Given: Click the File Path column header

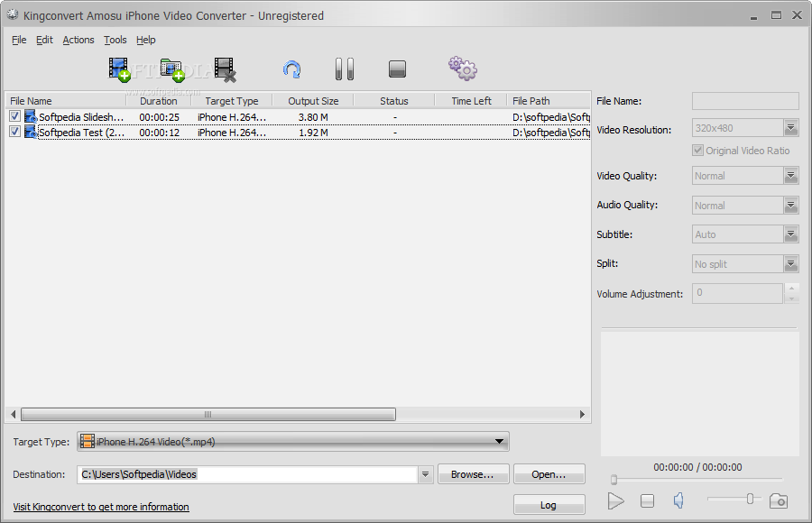Looking at the screenshot, I should (x=549, y=101).
